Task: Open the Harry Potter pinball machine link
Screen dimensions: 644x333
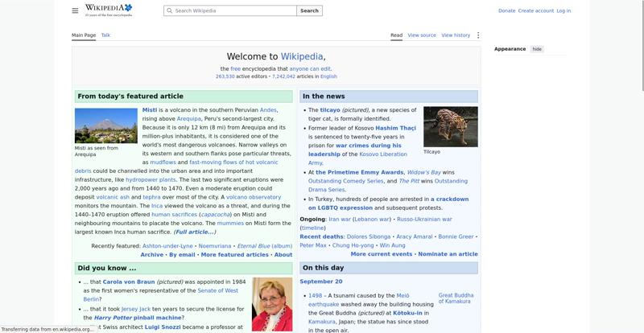Action: coord(138,318)
